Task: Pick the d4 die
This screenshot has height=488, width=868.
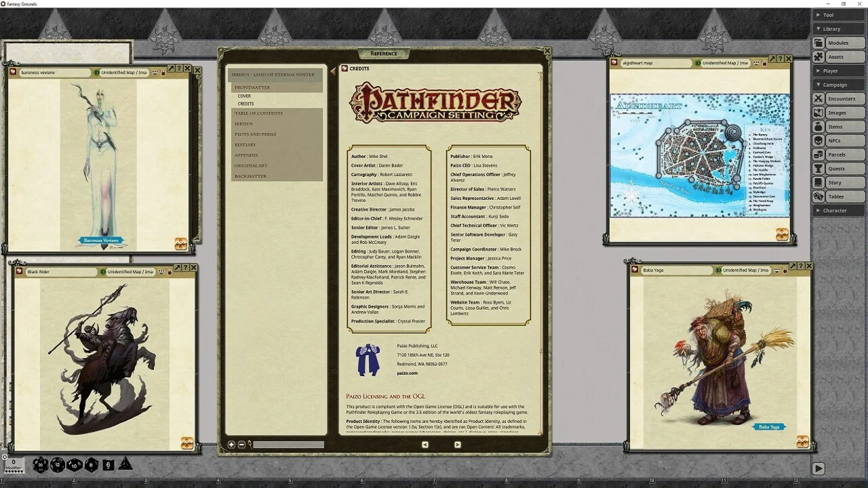Action: 125,464
